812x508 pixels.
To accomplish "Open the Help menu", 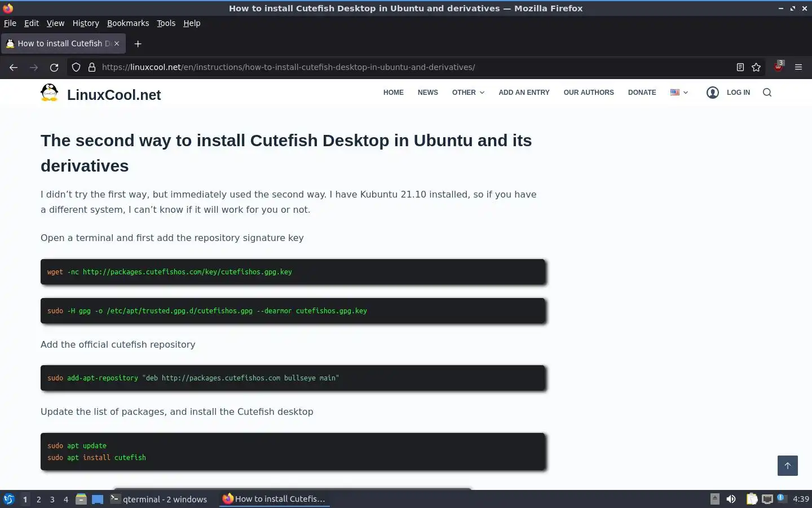I will pos(192,23).
